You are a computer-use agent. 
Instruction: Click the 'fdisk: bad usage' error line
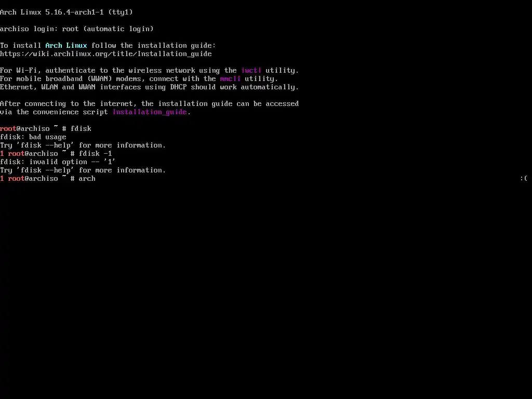coord(33,137)
